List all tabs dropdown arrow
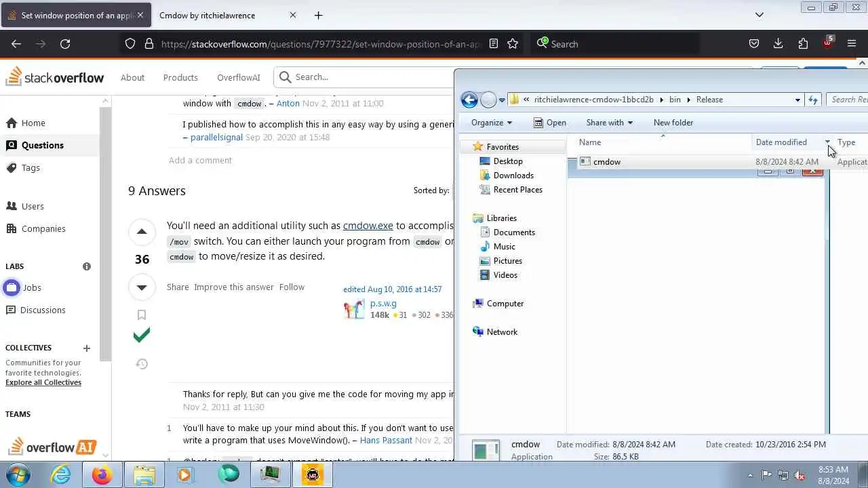This screenshot has width=868, height=488. pyautogui.click(x=759, y=15)
